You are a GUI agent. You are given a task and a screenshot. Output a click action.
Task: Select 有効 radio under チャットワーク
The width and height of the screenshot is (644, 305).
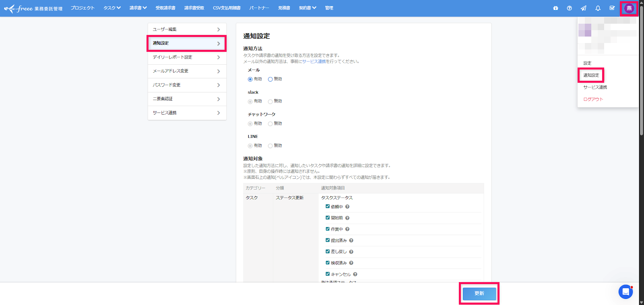coord(250,124)
